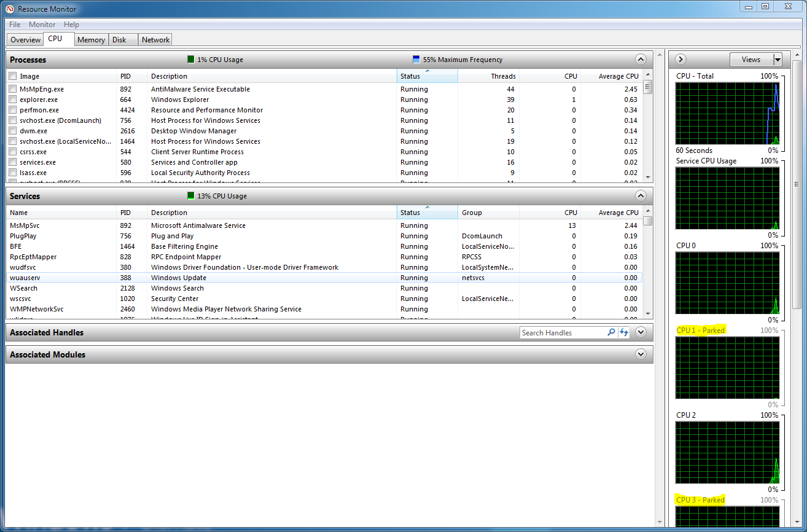
Task: Expand the Associated Handles section
Action: pos(641,332)
